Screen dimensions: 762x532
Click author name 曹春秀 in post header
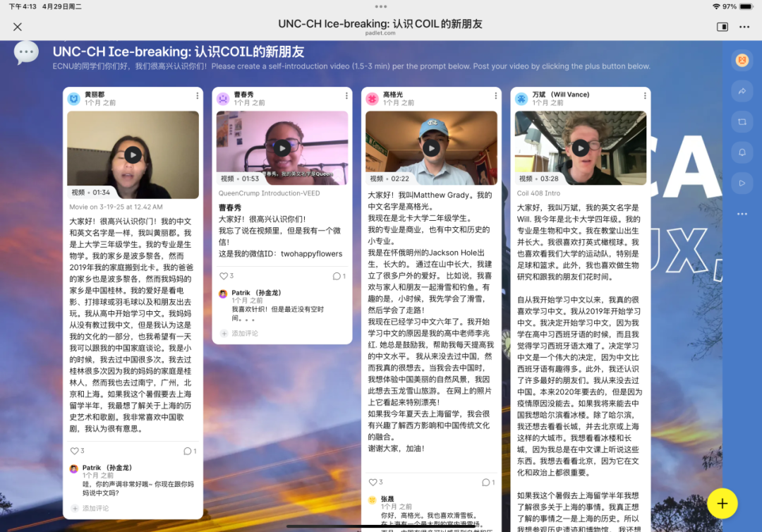[x=244, y=95]
